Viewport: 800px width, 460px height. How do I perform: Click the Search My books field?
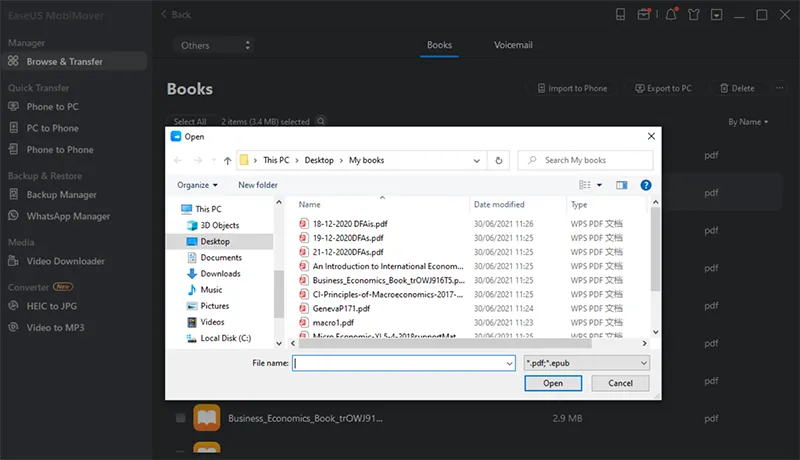coord(585,160)
